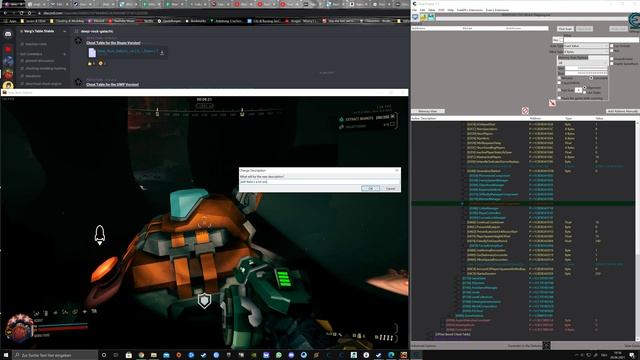Open the memory region All dropdown
The height and width of the screenshot is (360, 640).
click(582, 63)
